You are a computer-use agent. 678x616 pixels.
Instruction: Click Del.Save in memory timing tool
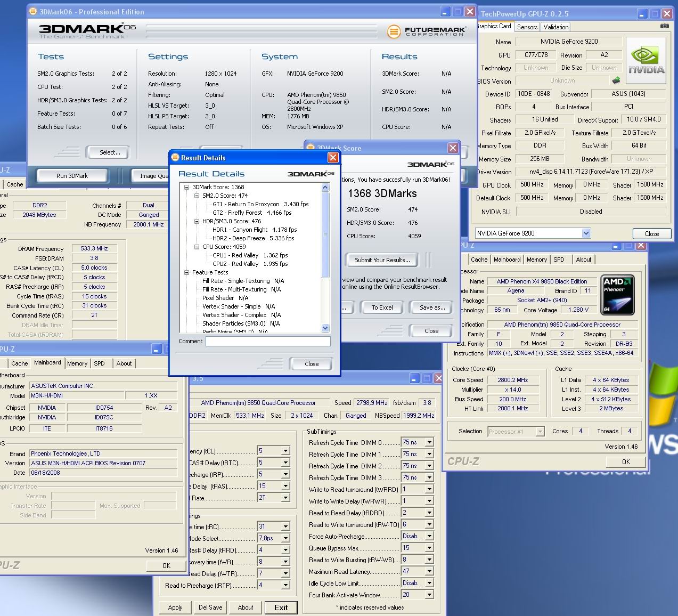click(x=210, y=607)
